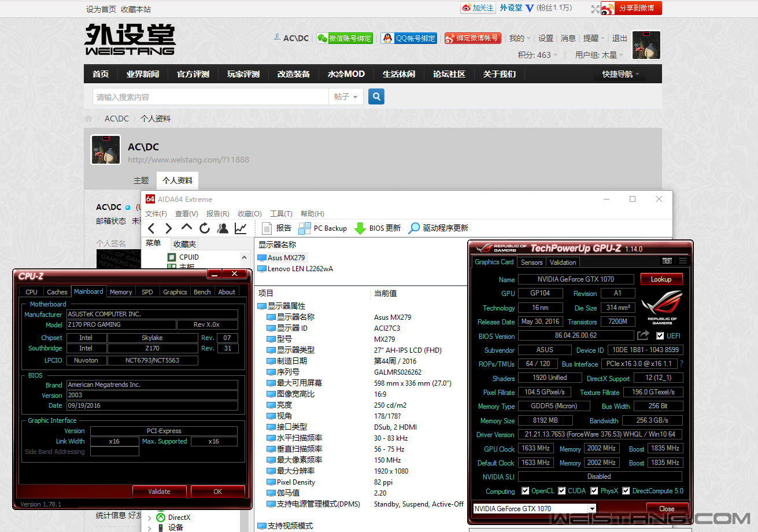Click the Close button in GPU-Z
This screenshot has height=532, width=758.
tap(667, 509)
